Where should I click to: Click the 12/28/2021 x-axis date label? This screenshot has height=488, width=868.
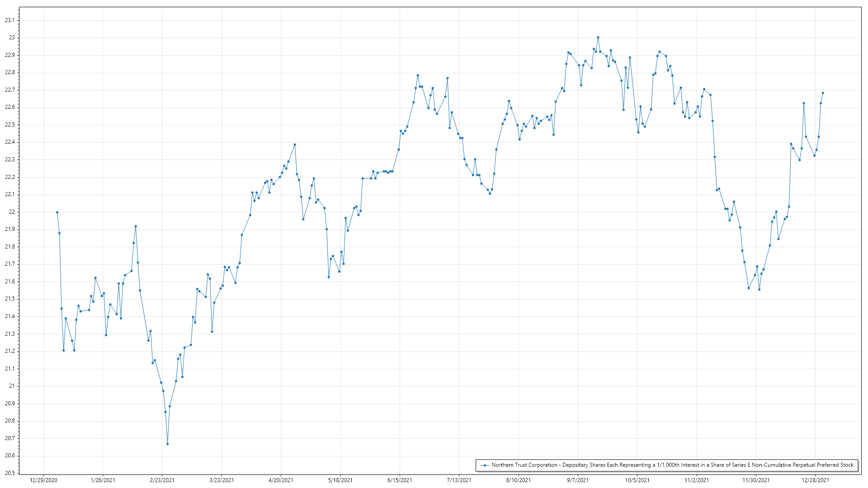(x=815, y=480)
